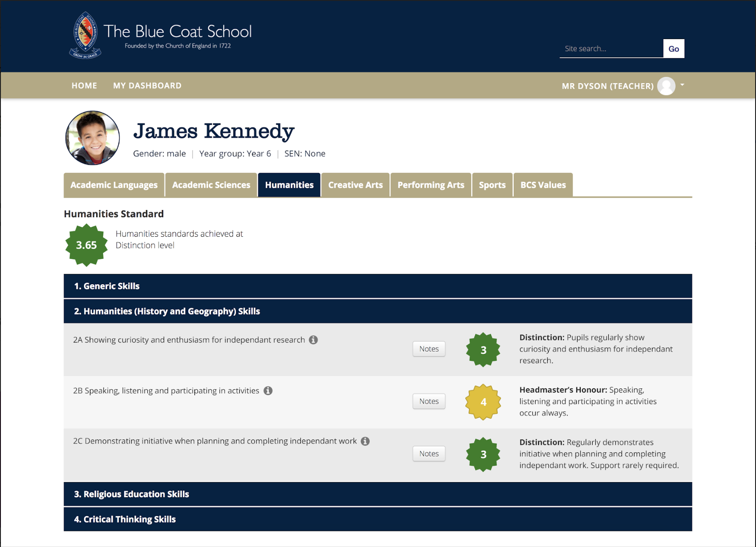756x547 pixels.
Task: Switch to the Creative Arts tab
Action: [355, 185]
